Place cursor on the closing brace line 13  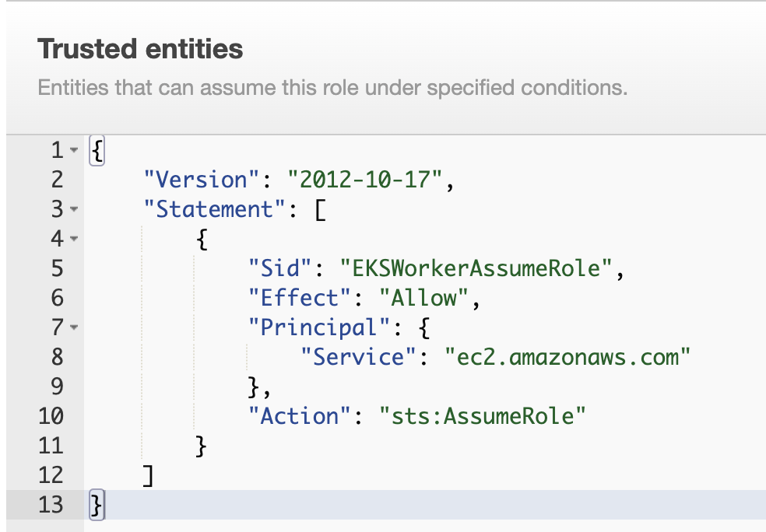point(95,505)
